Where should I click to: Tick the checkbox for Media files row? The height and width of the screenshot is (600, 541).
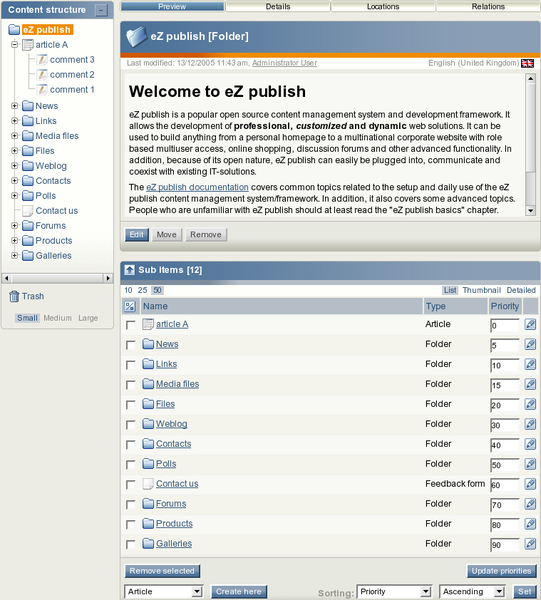click(x=130, y=385)
